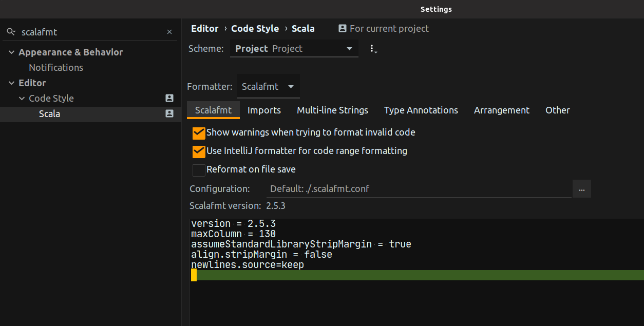The width and height of the screenshot is (644, 326).
Task: Click the maxColumn = 130 line
Action: pos(234,234)
